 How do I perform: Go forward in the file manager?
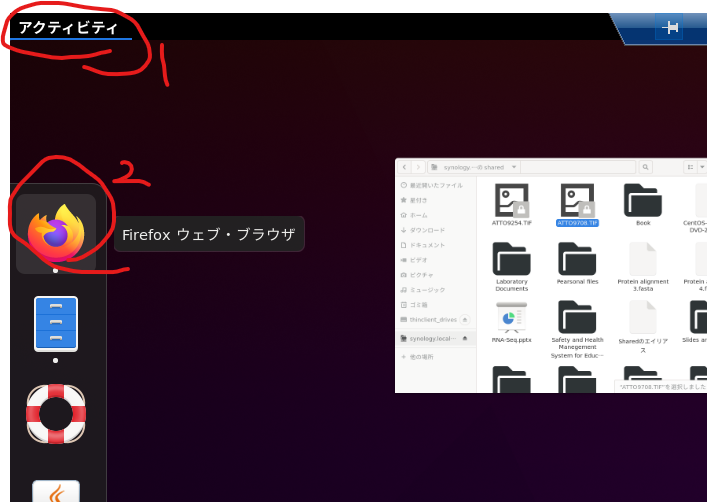click(x=418, y=167)
